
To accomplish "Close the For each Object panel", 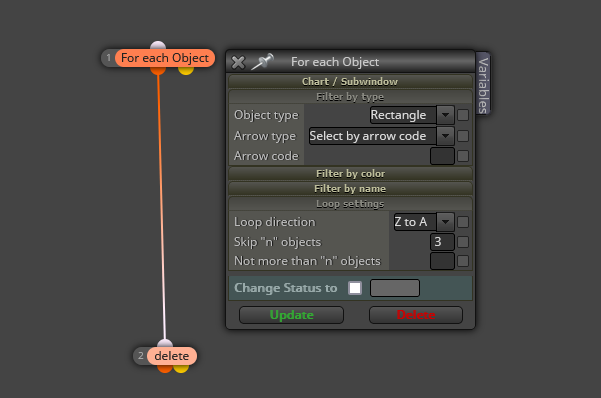I will 238,62.
